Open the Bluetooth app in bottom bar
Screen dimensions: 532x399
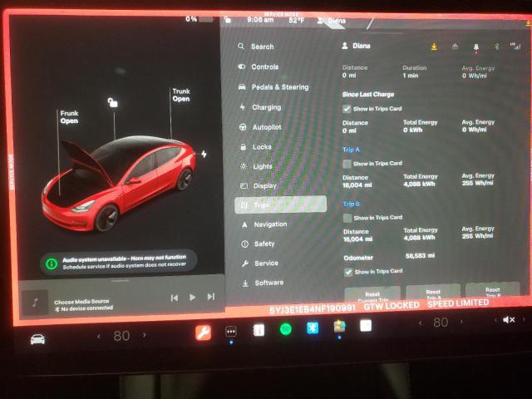pos(313,328)
